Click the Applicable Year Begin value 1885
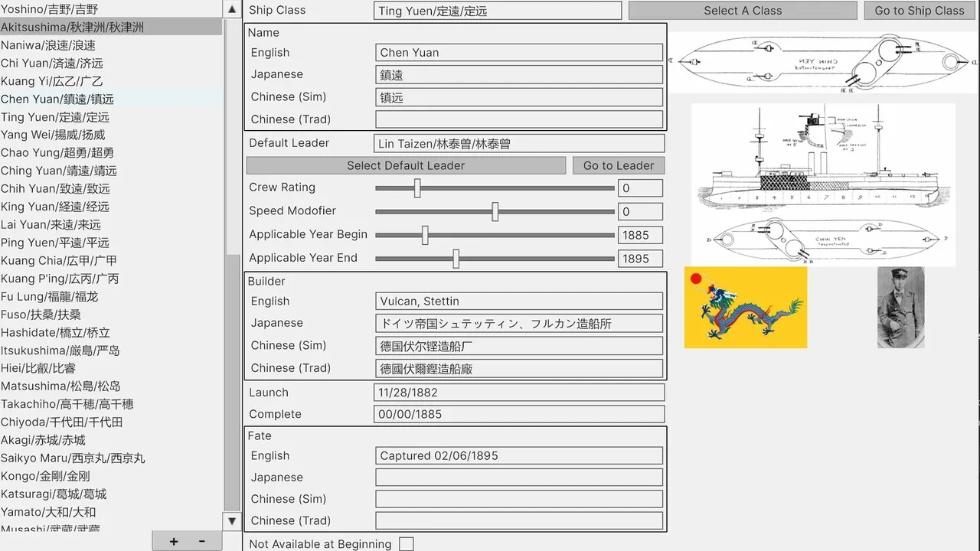980x551 pixels. [640, 235]
